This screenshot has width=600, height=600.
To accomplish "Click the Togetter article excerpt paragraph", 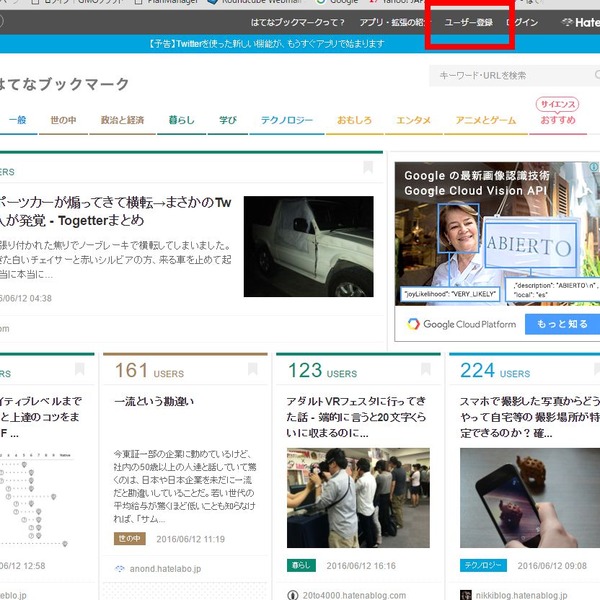I will pos(116,260).
